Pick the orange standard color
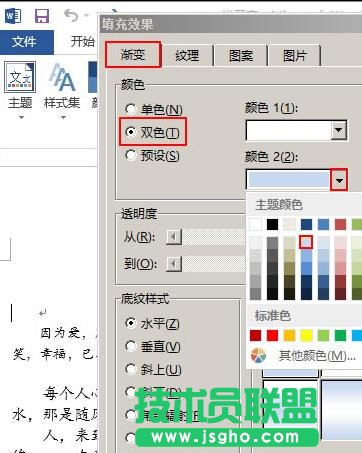The height and width of the screenshot is (453, 362). click(289, 335)
